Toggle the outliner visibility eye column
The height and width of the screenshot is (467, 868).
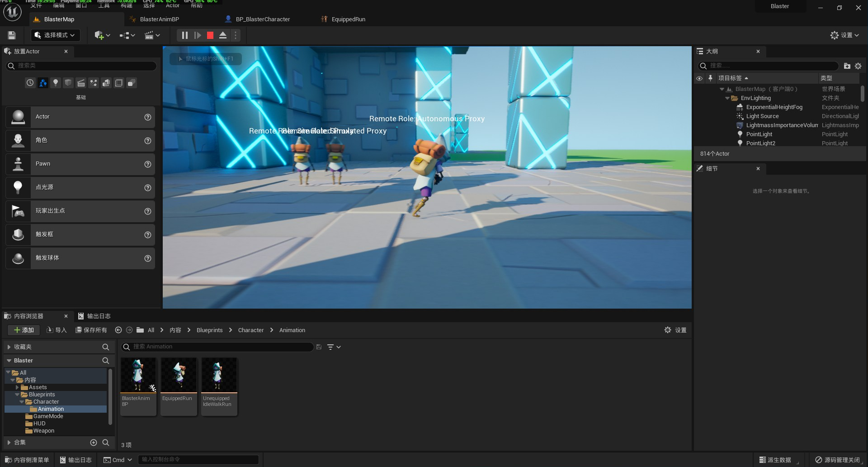click(x=699, y=78)
